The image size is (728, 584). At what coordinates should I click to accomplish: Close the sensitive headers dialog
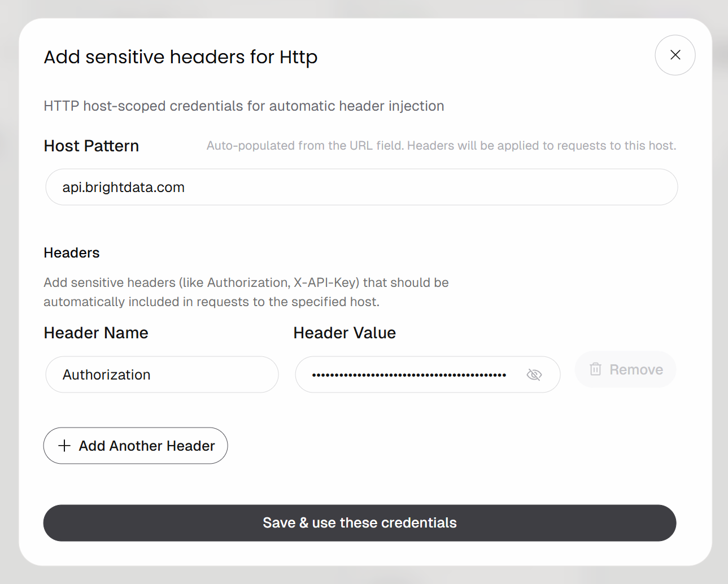pos(675,55)
